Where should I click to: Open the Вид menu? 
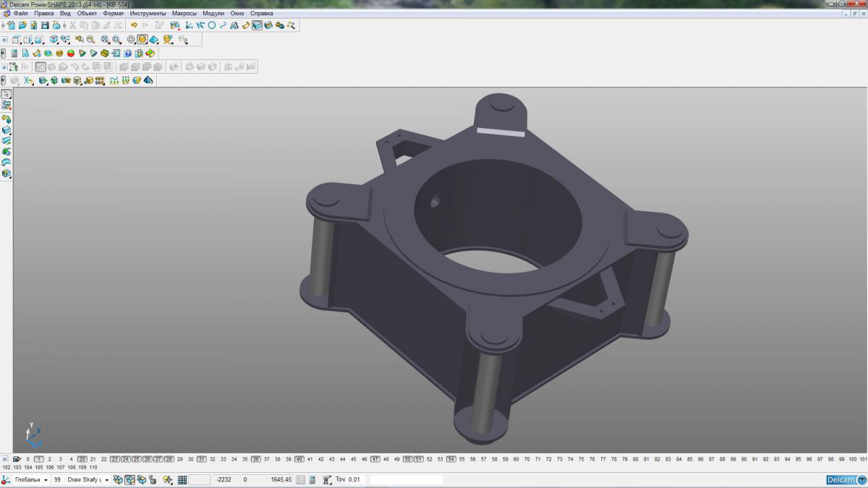(x=65, y=13)
